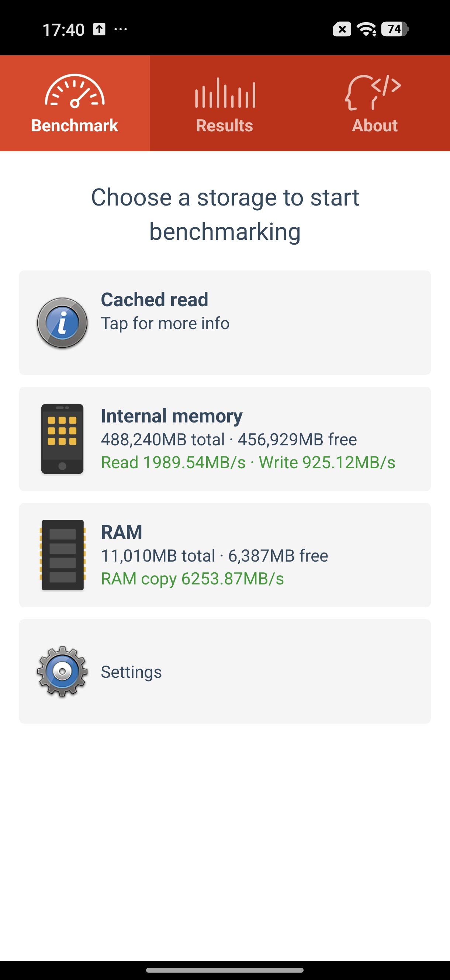The height and width of the screenshot is (980, 450).
Task: Tap the RAM copy 6253.87MB/s result
Action: pyautogui.click(x=192, y=579)
